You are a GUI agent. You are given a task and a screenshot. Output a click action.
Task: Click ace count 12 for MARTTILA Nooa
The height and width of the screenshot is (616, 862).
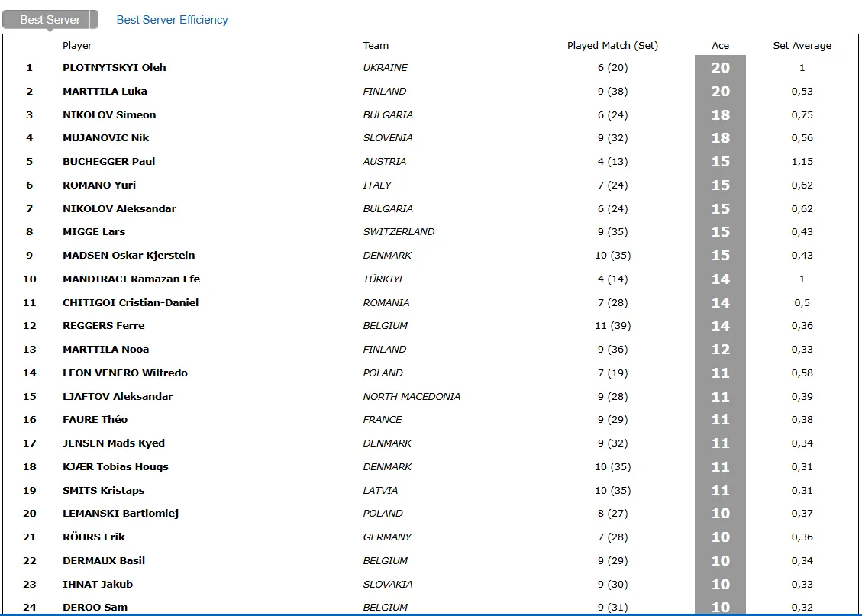[x=720, y=350]
